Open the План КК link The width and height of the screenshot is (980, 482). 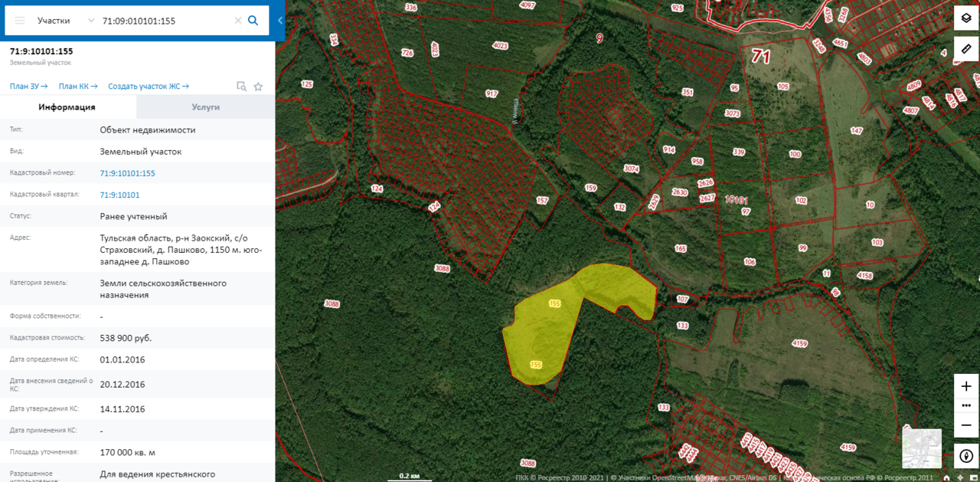coord(77,87)
